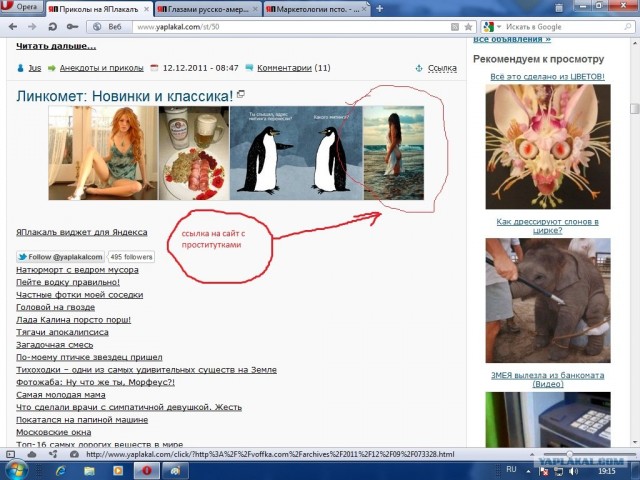Open the red-haired woman thumbnail
Screen dimensions: 640x480
point(103,153)
